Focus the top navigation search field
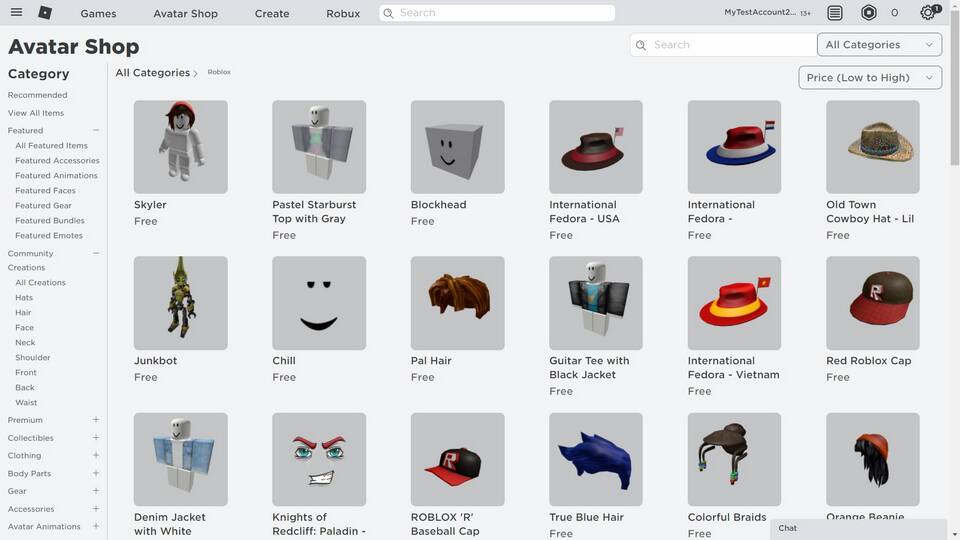 pos(497,13)
